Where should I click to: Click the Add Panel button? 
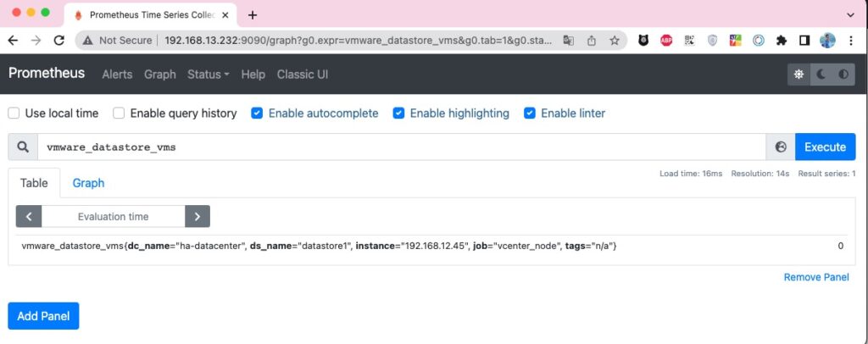coord(43,316)
